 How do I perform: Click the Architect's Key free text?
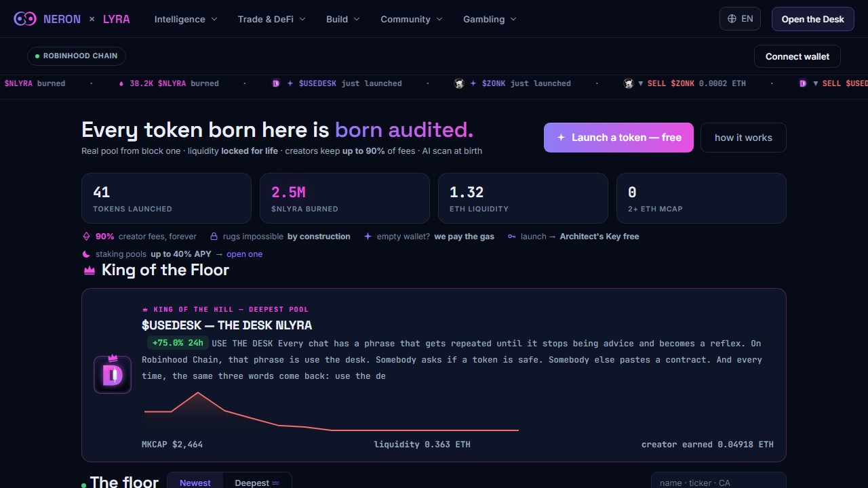click(599, 237)
